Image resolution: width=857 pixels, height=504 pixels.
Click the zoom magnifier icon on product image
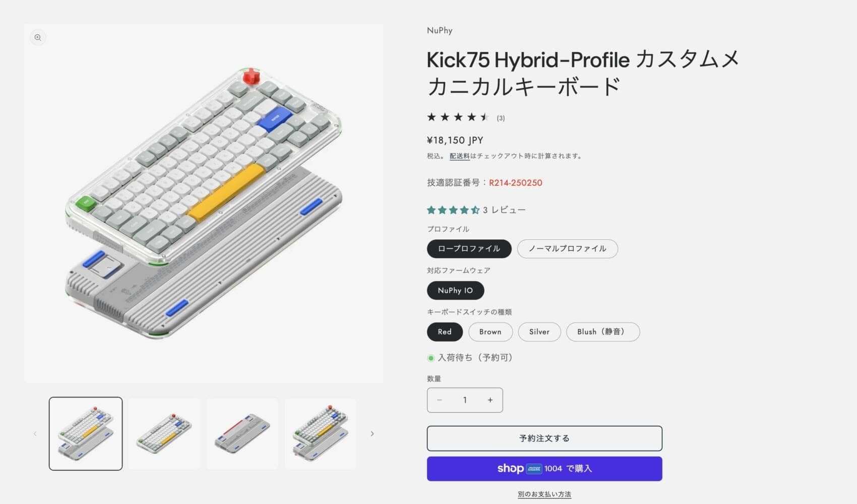pos(38,37)
